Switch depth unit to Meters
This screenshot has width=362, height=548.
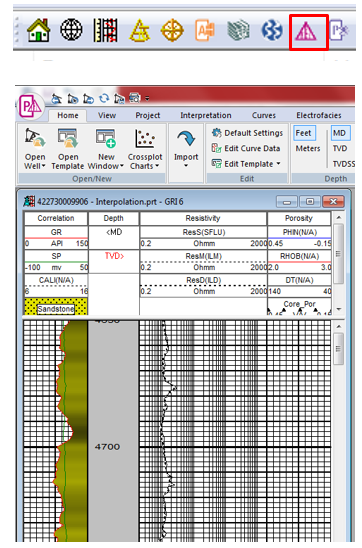point(308,149)
